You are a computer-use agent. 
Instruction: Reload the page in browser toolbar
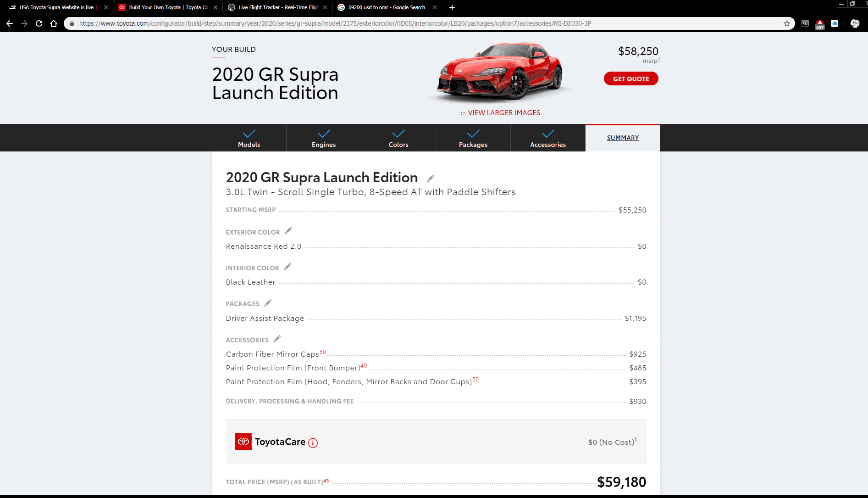point(39,23)
